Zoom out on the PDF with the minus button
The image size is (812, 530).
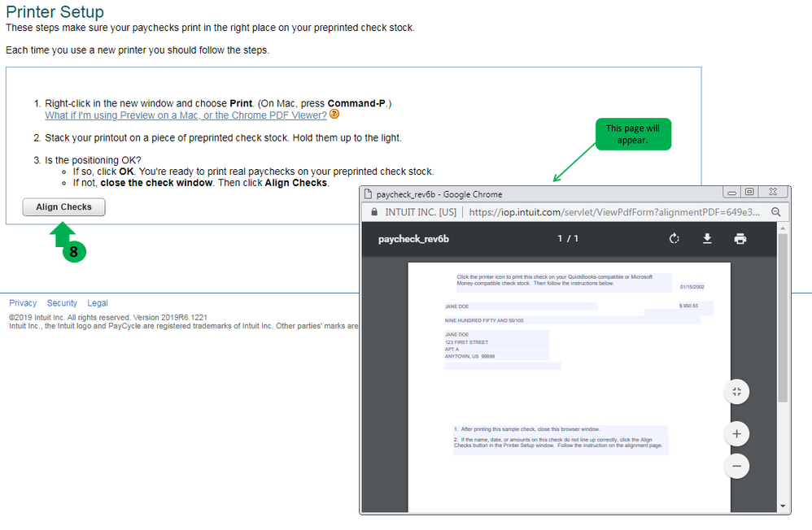(x=736, y=466)
